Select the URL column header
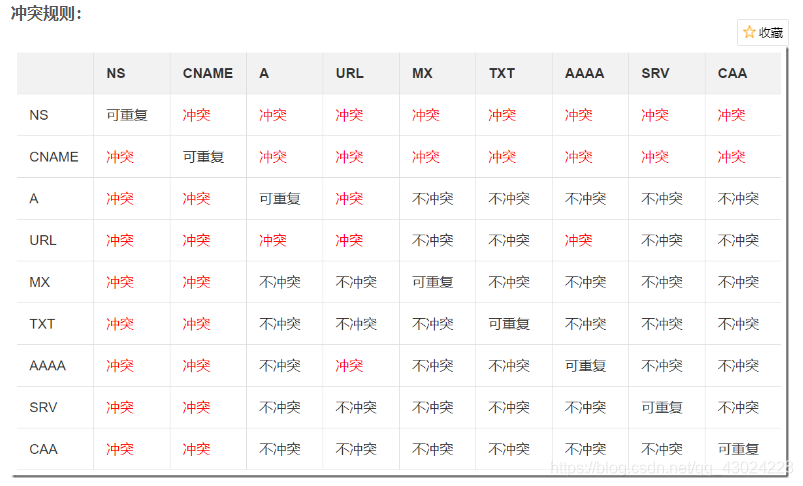The image size is (803, 486). tap(350, 73)
